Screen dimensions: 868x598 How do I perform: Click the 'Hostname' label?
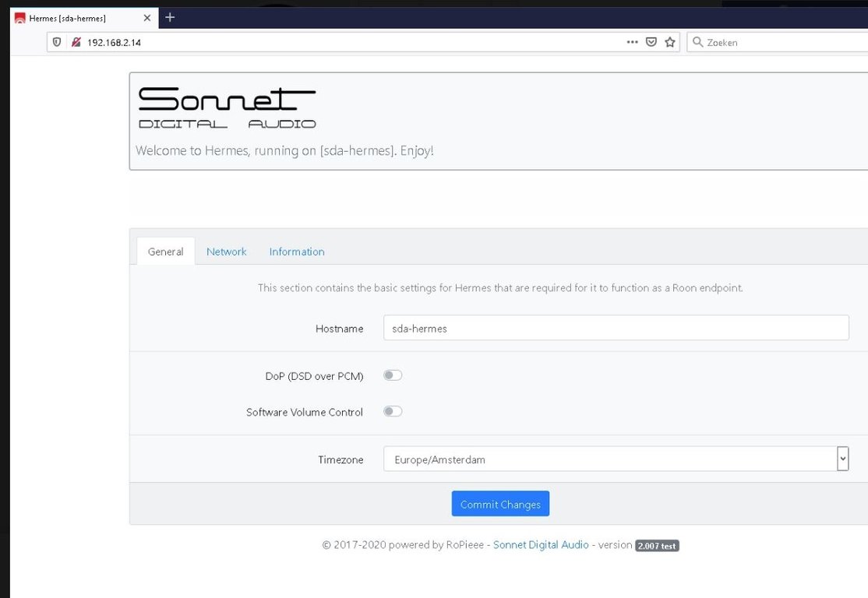pyautogui.click(x=340, y=329)
